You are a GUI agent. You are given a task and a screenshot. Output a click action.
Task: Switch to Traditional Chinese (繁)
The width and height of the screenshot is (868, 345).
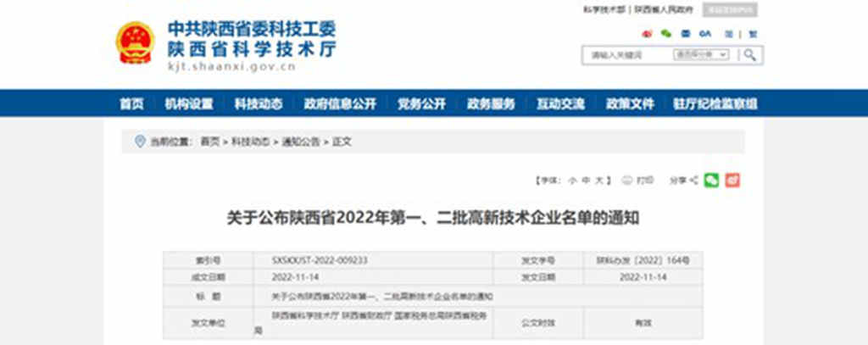[x=753, y=34]
